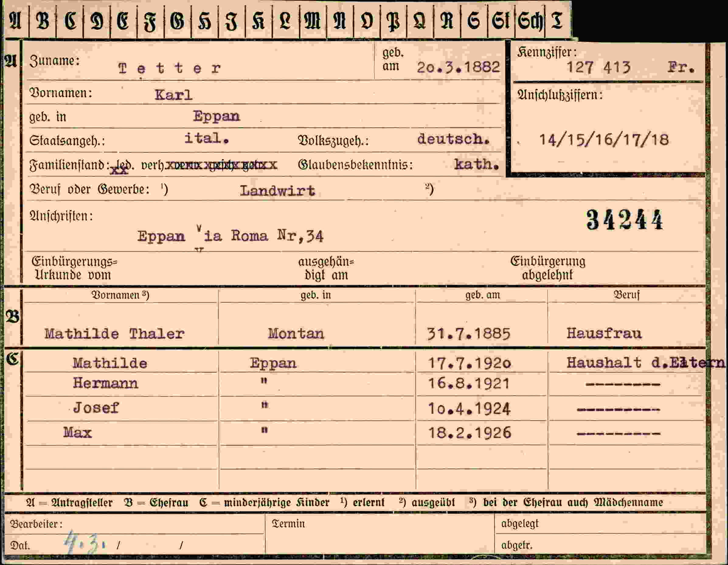Viewport: 728px width, 565px height.
Task: Select "Eppan" in the "geb. in" line
Action: click(x=216, y=117)
